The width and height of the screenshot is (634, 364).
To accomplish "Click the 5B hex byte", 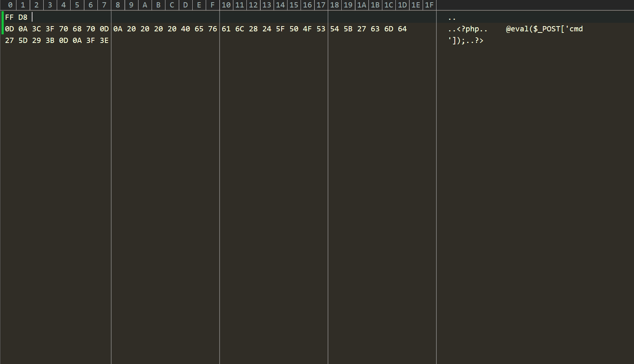I will coord(348,29).
